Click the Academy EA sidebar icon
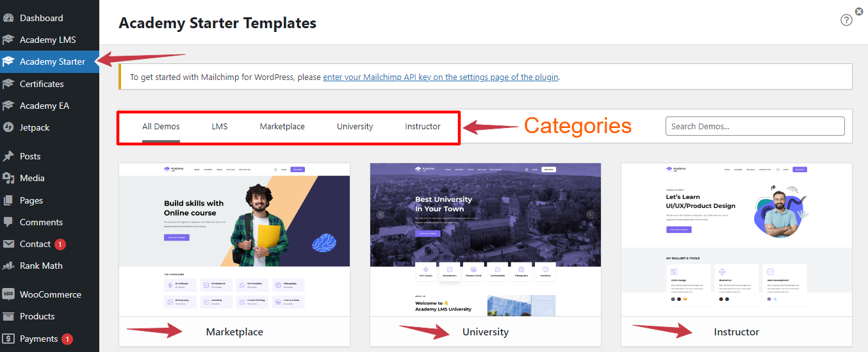 tap(8, 106)
